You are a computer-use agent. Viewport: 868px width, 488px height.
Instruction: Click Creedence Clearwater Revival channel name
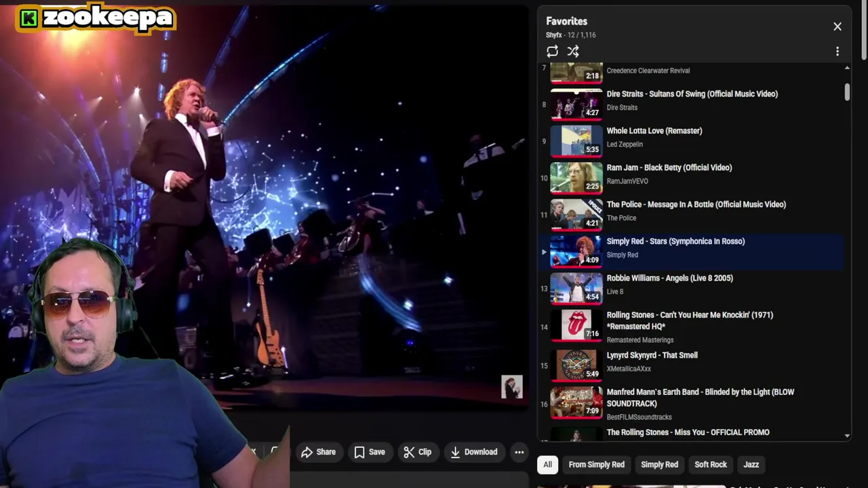tap(648, 70)
